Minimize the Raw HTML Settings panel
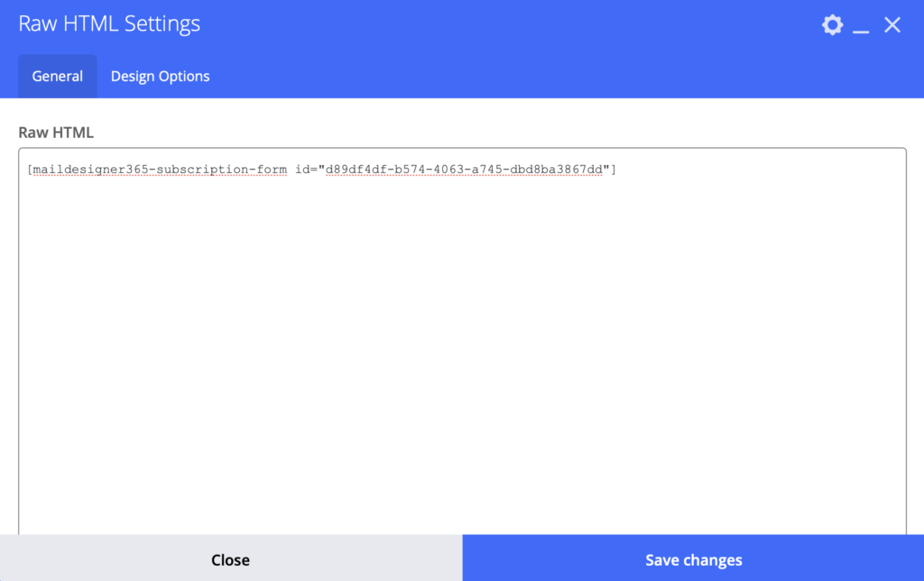 tap(861, 25)
